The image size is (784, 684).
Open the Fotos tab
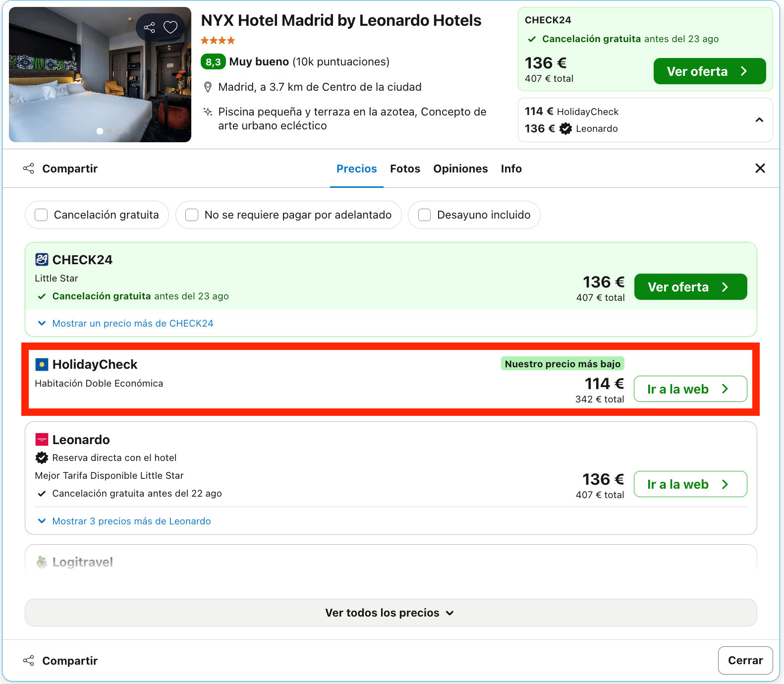click(x=405, y=169)
